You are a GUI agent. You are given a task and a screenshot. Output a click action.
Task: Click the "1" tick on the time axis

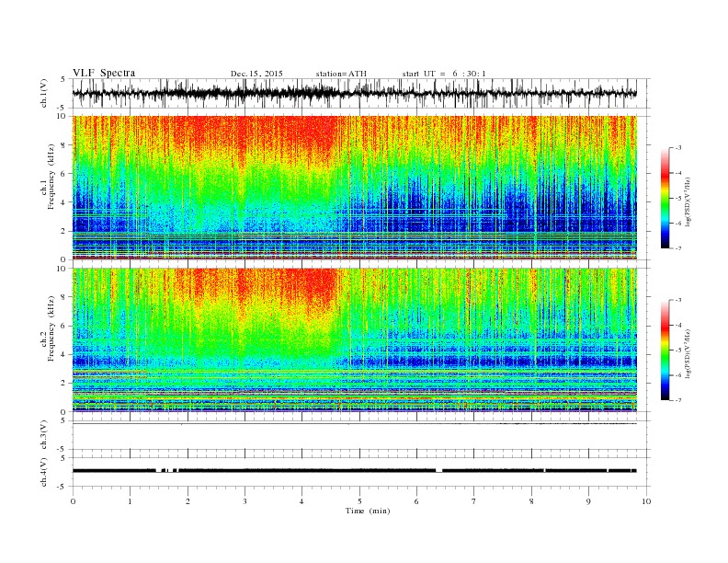(130, 501)
